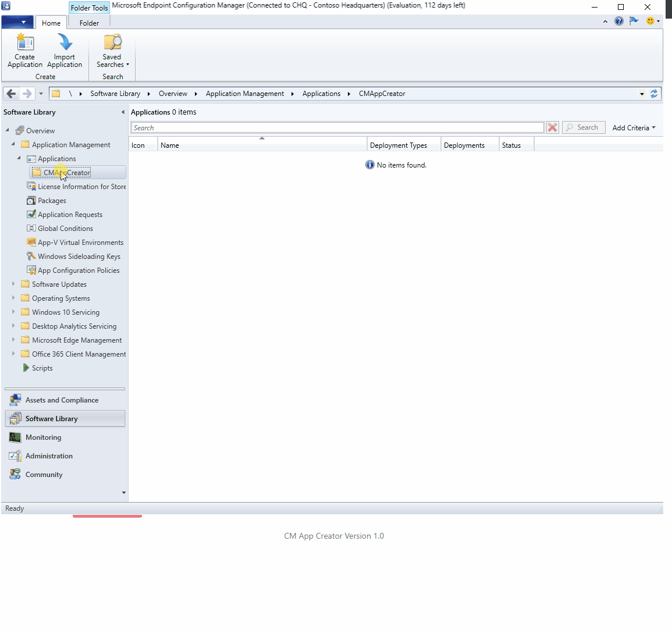Click the Software Library workspace icon
Image resolution: width=672 pixels, height=630 pixels.
15,418
